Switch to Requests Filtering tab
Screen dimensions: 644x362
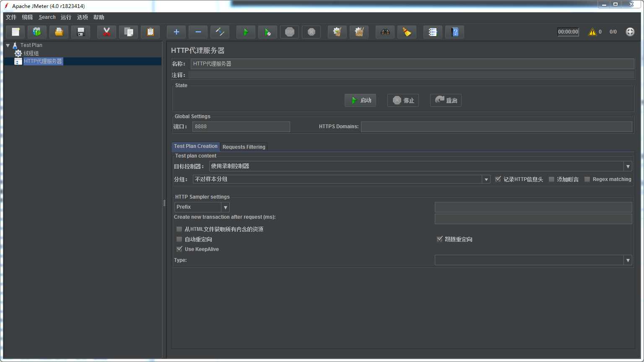[244, 147]
